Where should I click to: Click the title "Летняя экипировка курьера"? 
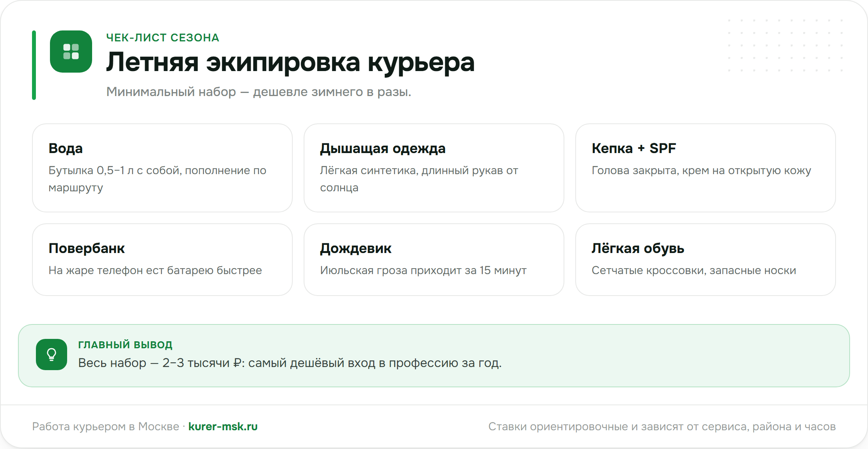(x=290, y=62)
